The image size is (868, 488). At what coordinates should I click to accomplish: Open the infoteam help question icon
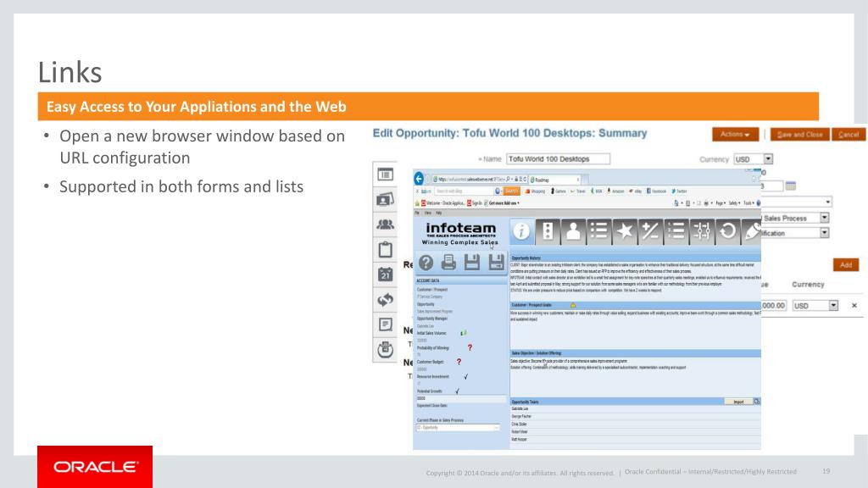click(x=426, y=263)
